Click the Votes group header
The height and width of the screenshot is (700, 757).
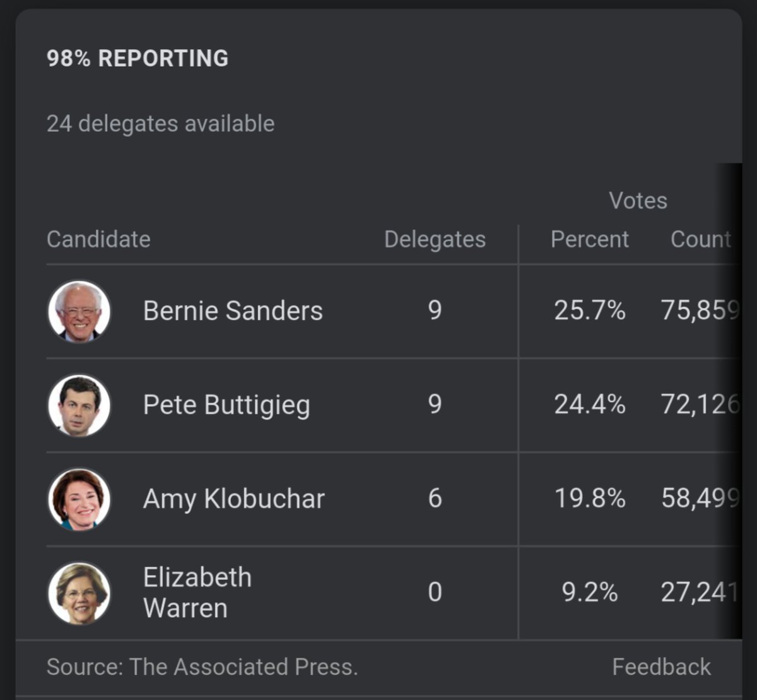(x=638, y=201)
